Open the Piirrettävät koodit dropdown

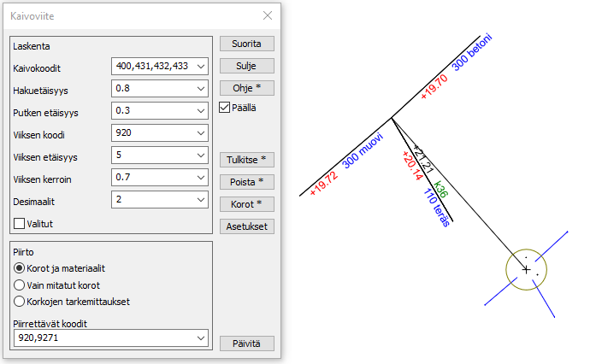pos(200,339)
